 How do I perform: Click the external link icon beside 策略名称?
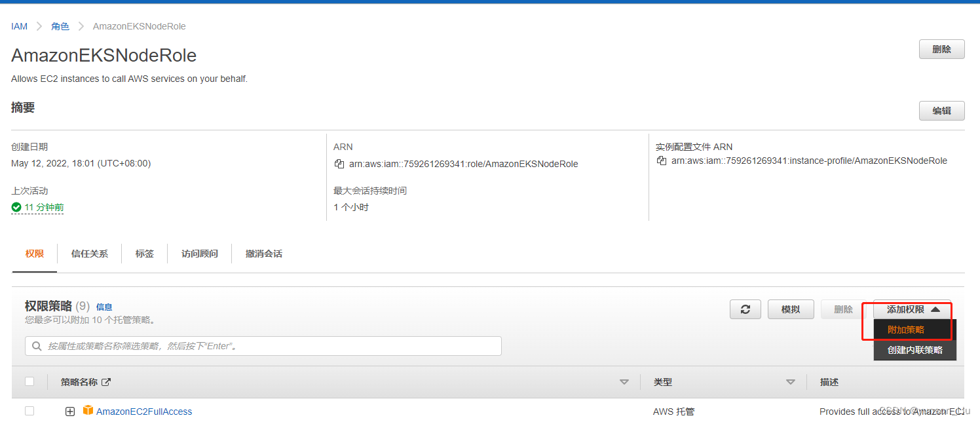pos(106,382)
